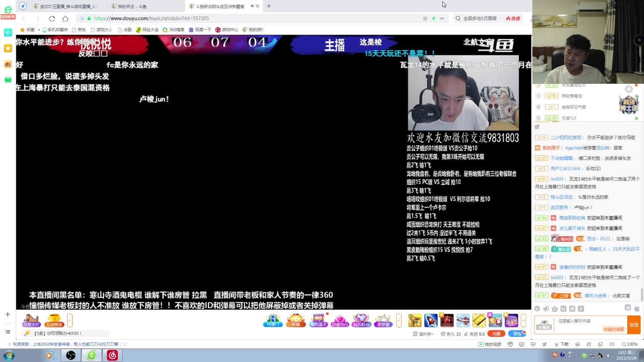Click the 发送 send button
644x362 pixels.
coord(634,325)
